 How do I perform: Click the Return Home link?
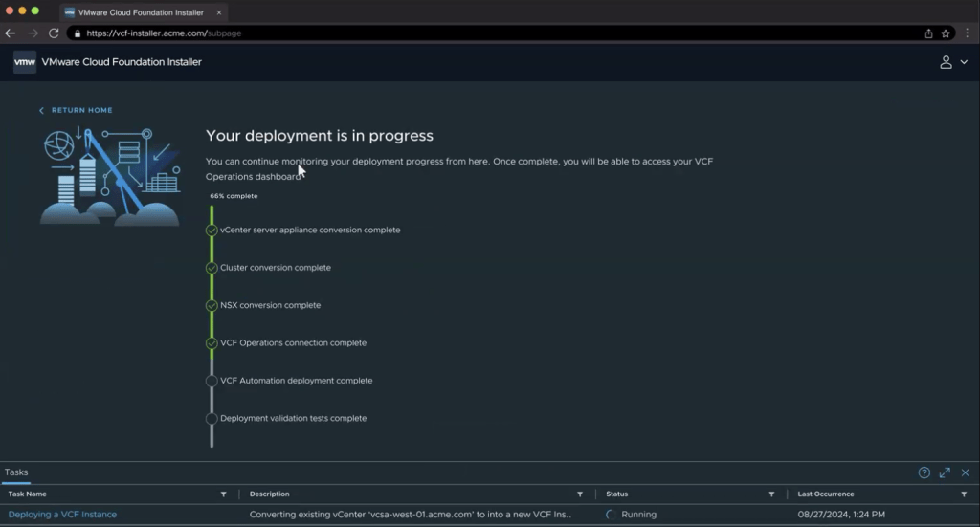tap(77, 111)
